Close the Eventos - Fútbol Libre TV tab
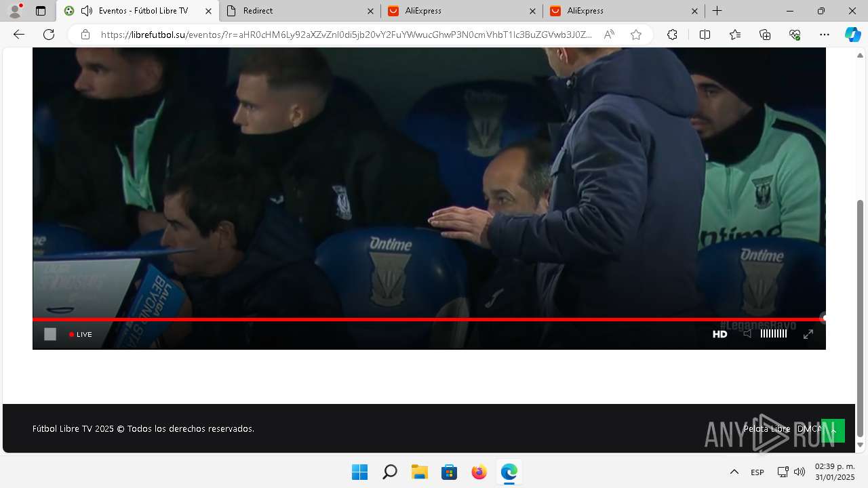868x488 pixels. (x=208, y=11)
